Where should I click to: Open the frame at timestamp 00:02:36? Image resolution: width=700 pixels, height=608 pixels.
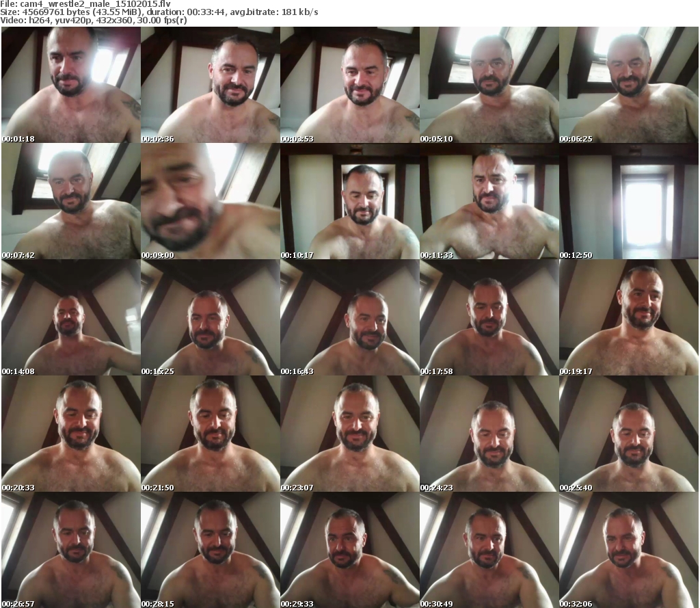pyautogui.click(x=211, y=85)
